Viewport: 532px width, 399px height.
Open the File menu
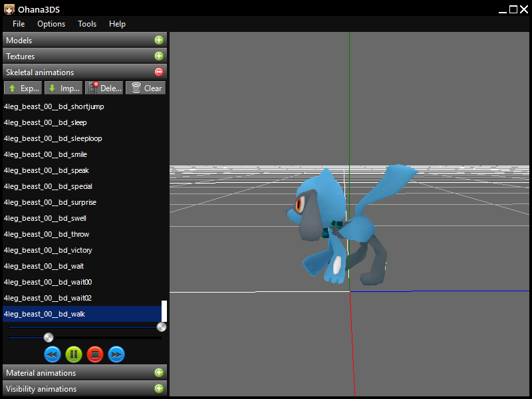[19, 24]
